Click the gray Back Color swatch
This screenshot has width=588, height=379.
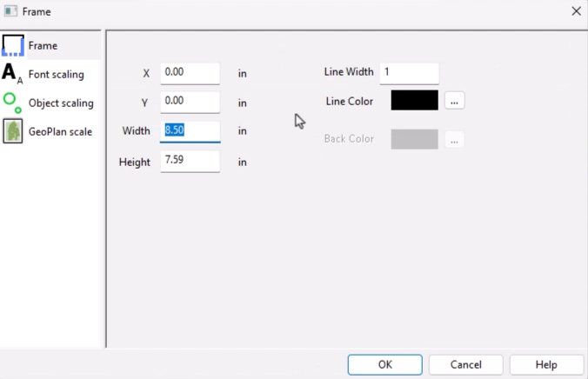tap(414, 139)
